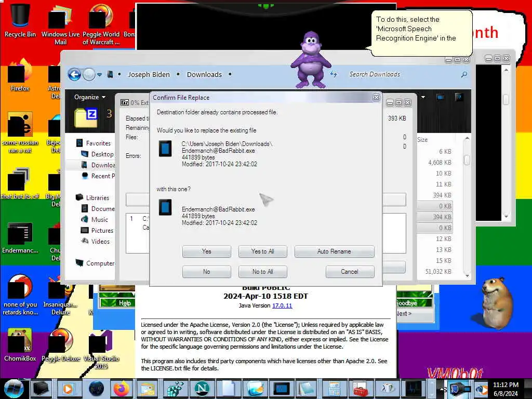Click the Forward arrow in the Downloads window
Screen dimensions: 532x399
click(89, 74)
